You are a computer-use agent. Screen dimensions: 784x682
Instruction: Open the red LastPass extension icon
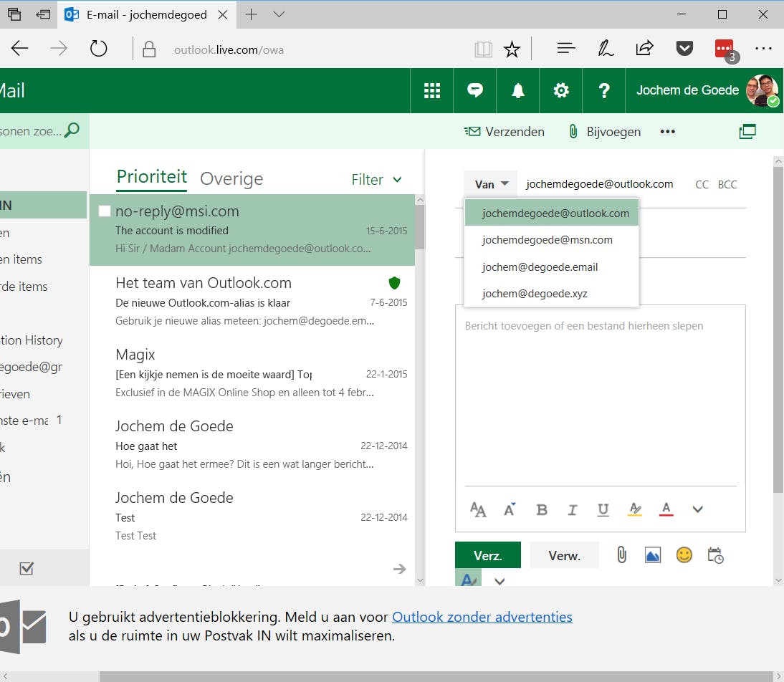coord(725,49)
